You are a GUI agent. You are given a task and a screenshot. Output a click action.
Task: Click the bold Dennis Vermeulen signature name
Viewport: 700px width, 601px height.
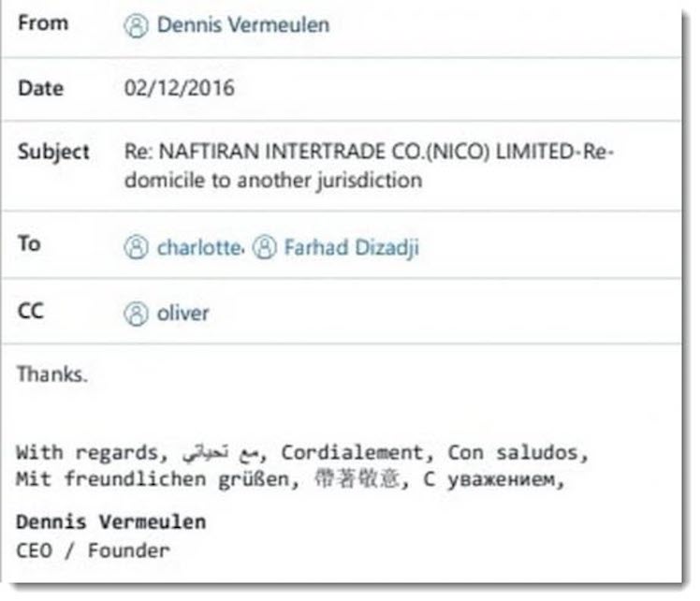point(111,522)
